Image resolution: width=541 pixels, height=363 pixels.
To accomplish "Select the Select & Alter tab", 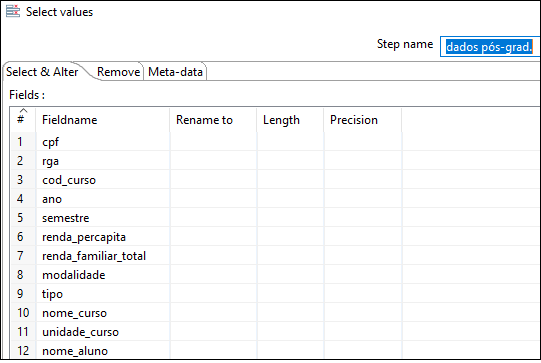I will (x=42, y=72).
